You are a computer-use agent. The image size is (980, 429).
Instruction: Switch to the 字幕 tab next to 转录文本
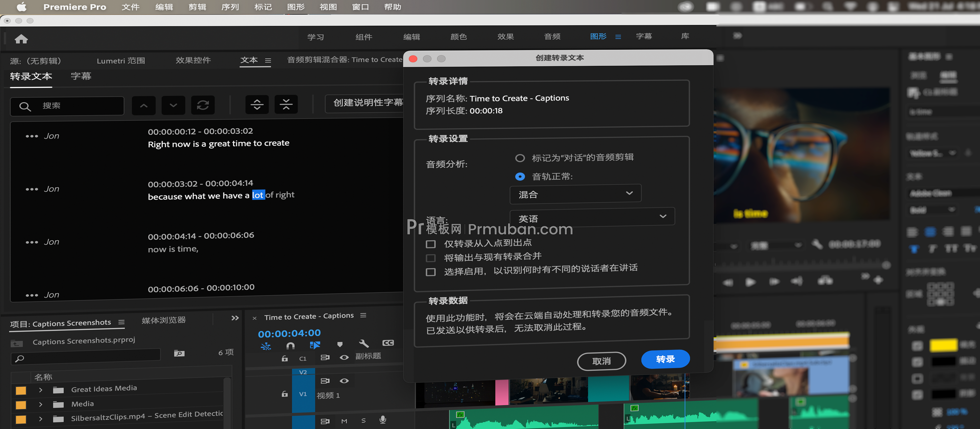pos(81,76)
